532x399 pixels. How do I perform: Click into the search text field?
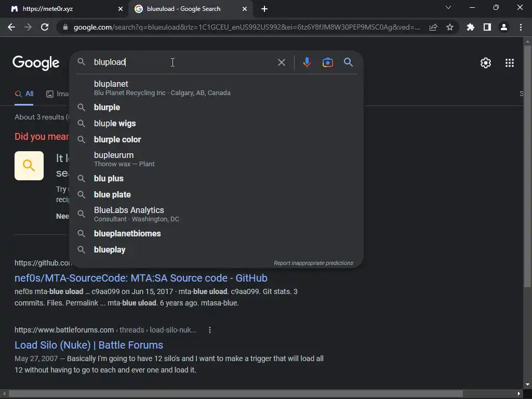183,62
